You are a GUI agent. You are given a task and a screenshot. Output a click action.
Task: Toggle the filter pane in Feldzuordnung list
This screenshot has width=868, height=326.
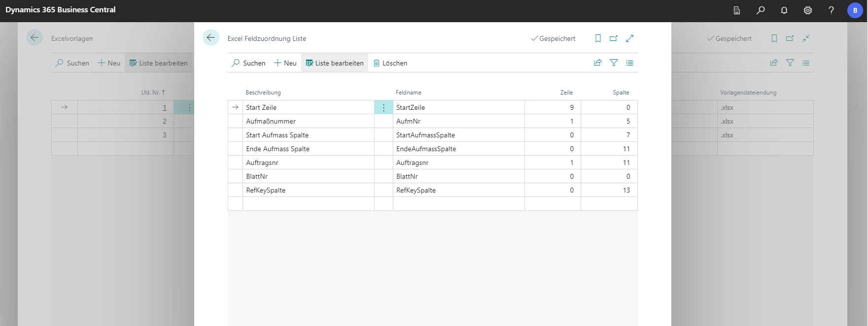coord(614,63)
